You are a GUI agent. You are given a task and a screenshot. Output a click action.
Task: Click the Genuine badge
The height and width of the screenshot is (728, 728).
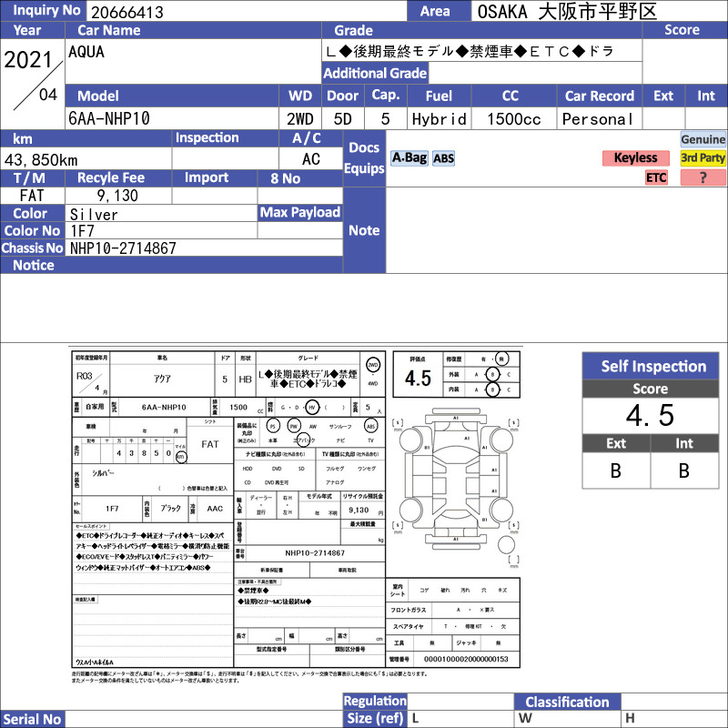pyautogui.click(x=703, y=139)
